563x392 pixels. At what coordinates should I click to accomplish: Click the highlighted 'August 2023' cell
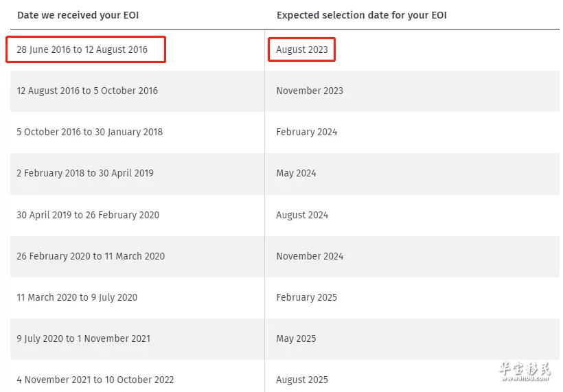click(x=302, y=49)
